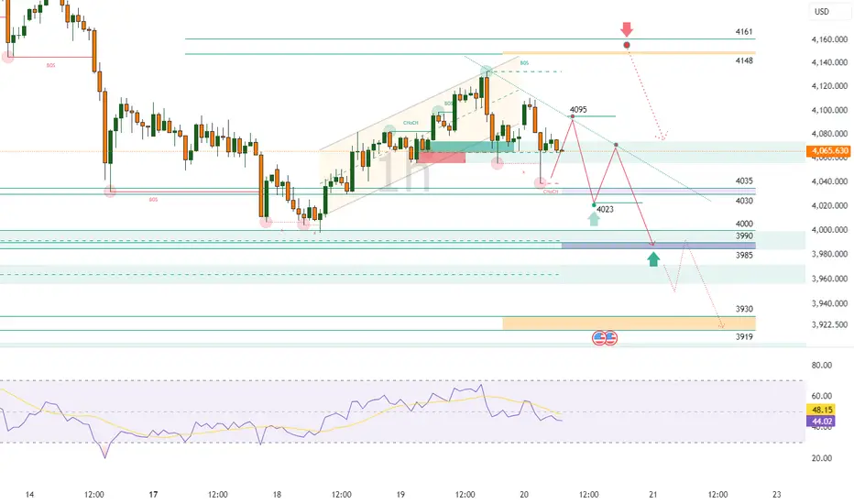The height and width of the screenshot is (504, 854).
Task: Click the RSI 80.00 scale label
Action: point(821,365)
